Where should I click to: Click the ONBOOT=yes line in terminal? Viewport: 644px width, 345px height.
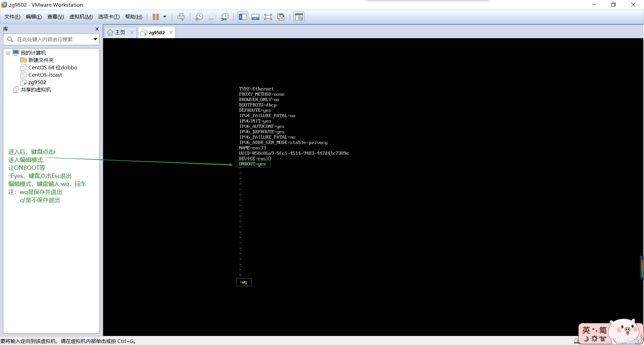(x=252, y=164)
